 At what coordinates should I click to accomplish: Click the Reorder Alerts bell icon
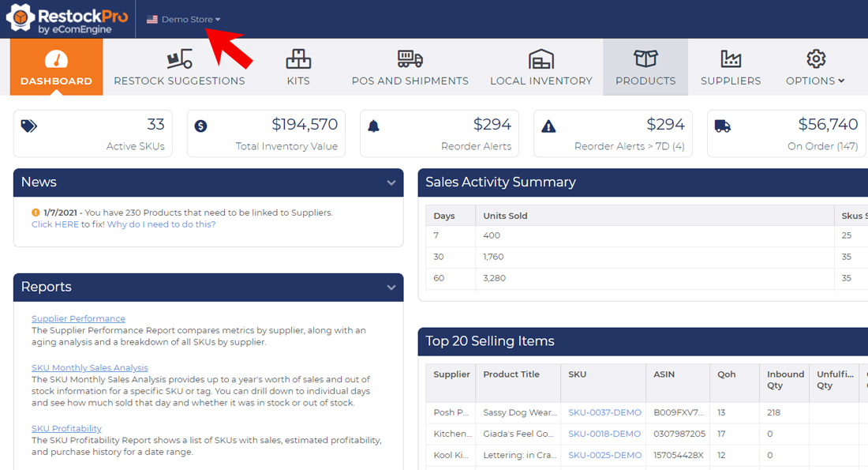pos(374,126)
